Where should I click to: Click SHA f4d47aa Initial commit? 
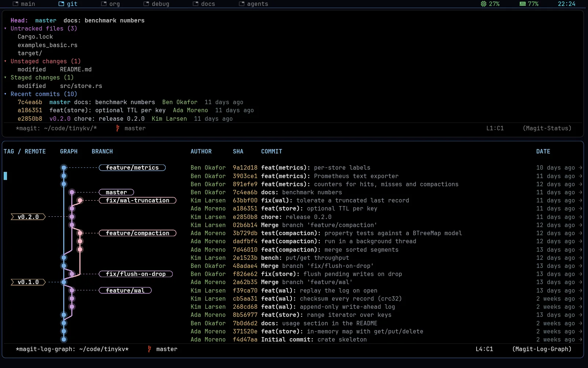tap(245, 339)
